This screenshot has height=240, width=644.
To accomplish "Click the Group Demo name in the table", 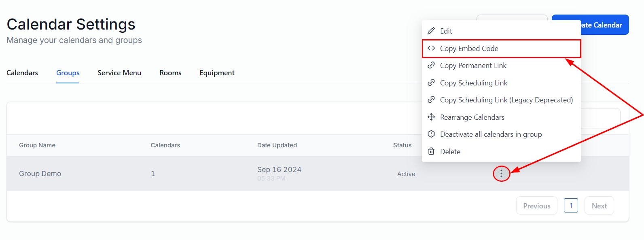I will coord(40,174).
